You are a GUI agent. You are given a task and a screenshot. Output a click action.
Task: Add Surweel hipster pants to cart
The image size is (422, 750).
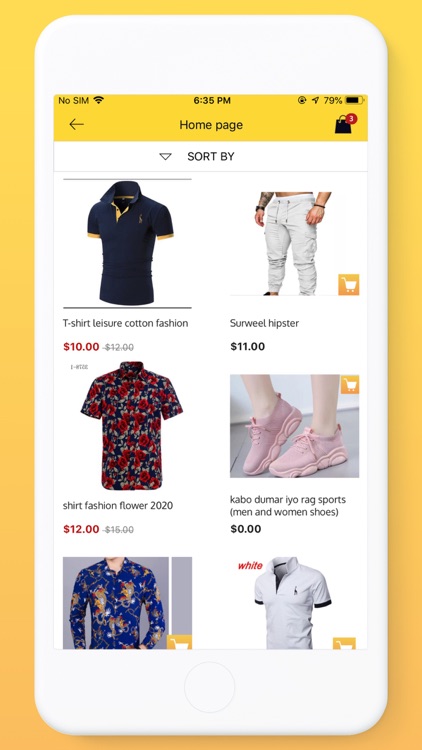[349, 285]
